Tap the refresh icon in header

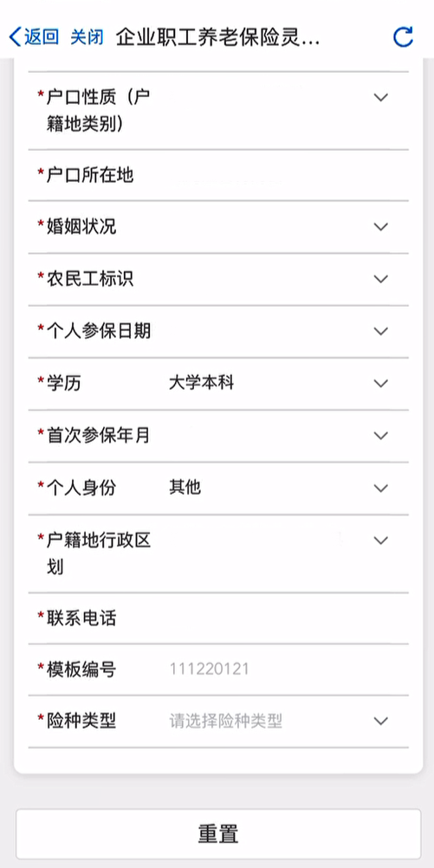(403, 37)
